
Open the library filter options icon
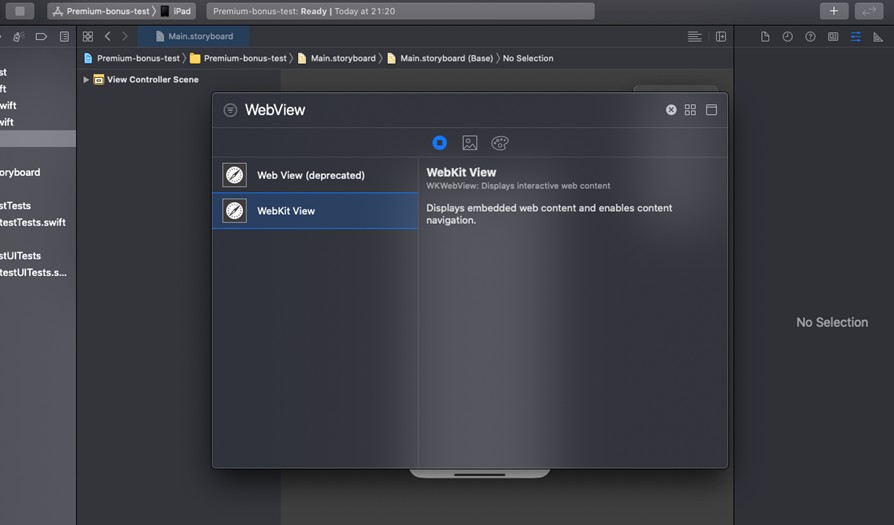coord(230,110)
